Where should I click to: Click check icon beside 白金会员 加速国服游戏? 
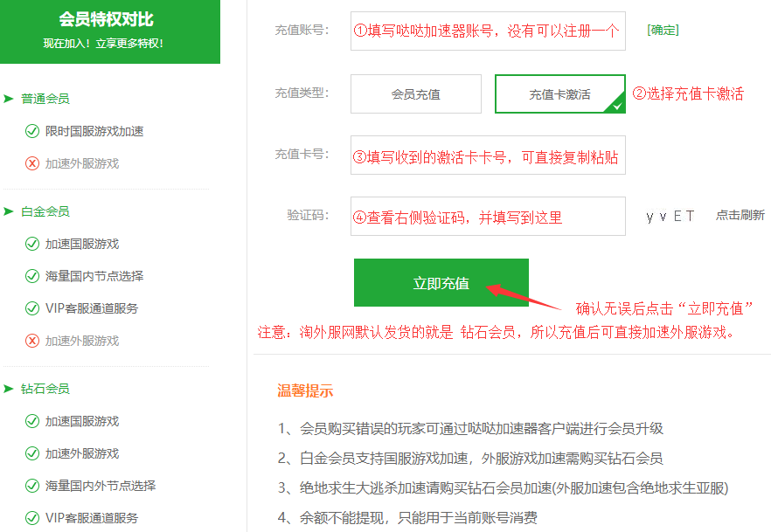(32, 244)
